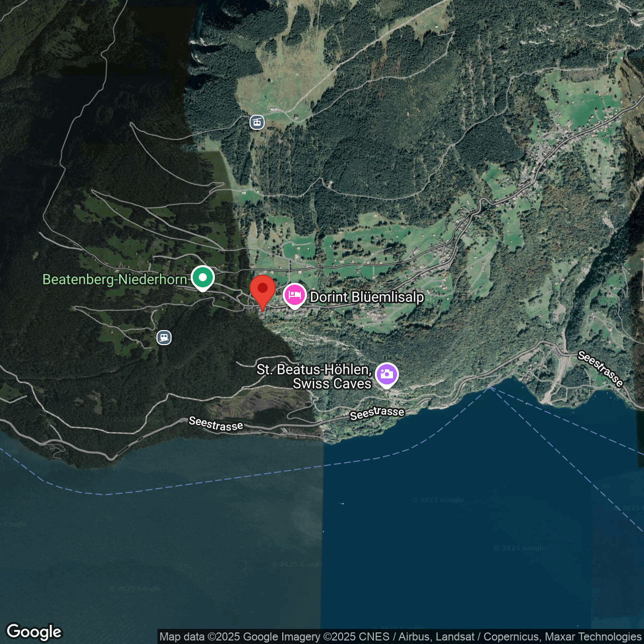Click the leftmost Seestrasse road label
Screen dimensions: 644x644
coord(216,424)
